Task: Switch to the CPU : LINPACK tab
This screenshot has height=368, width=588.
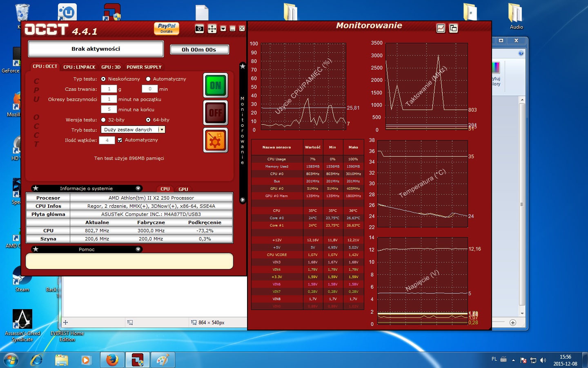Action: [79, 67]
